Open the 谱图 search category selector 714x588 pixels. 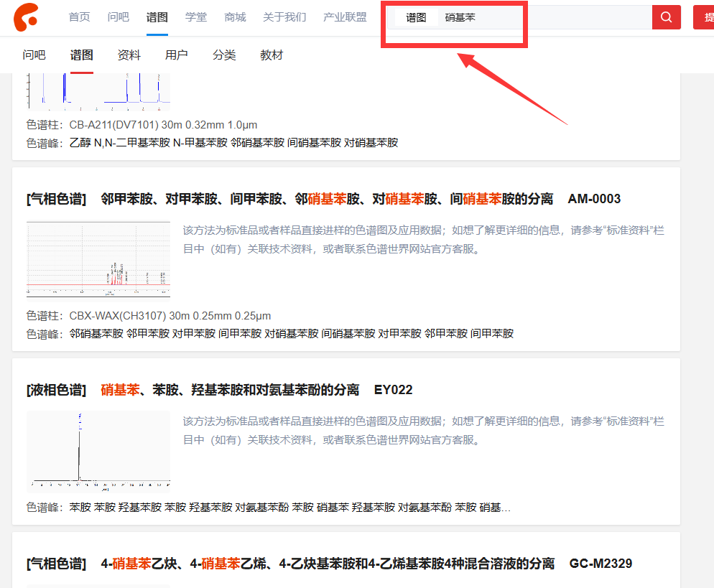[x=416, y=18]
